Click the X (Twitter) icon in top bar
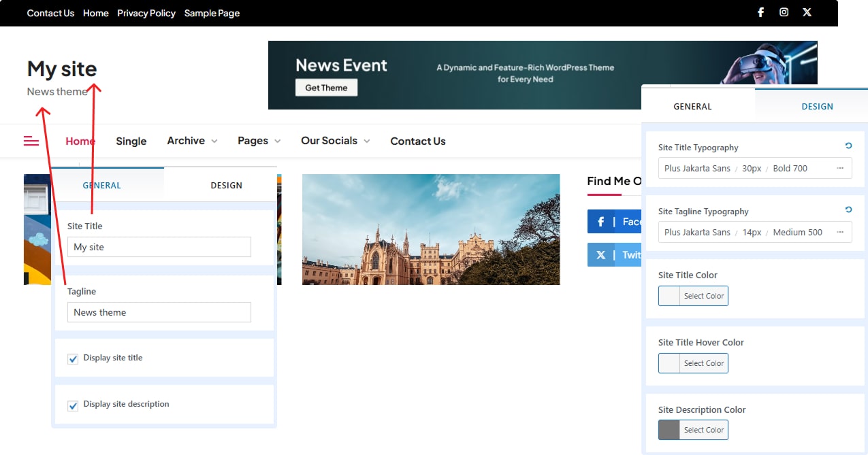The width and height of the screenshot is (868, 455). [807, 12]
